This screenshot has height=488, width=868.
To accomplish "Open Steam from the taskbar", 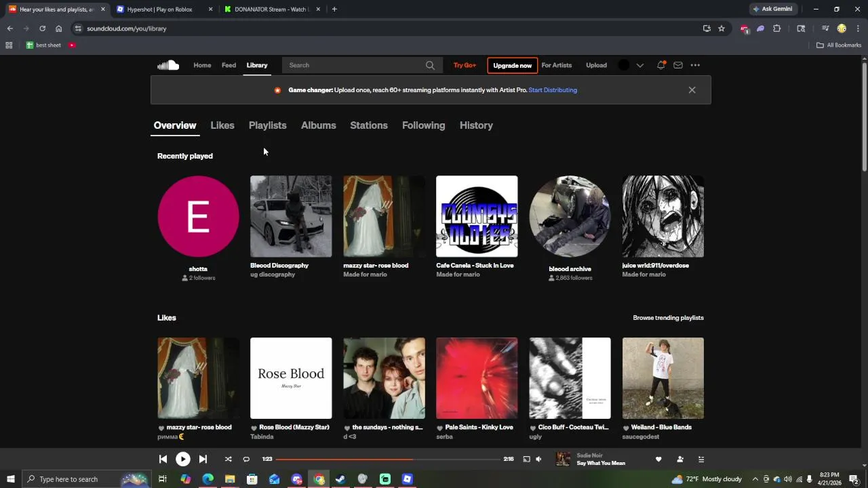I will click(x=340, y=479).
